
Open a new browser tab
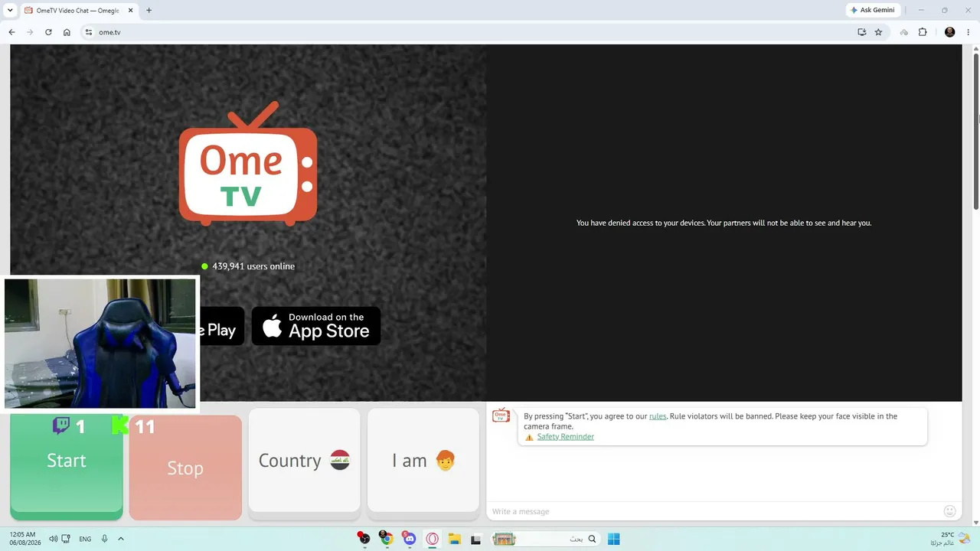[149, 11]
